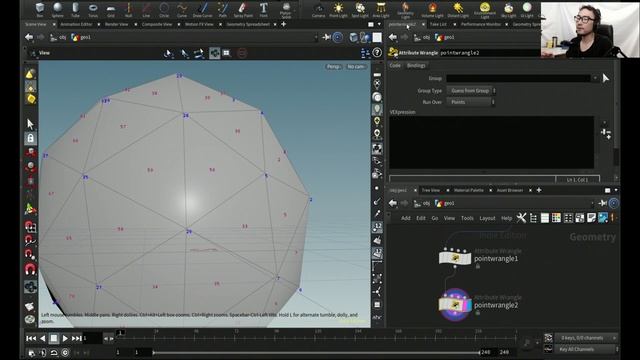Image resolution: width=640 pixels, height=360 pixels.
Task: Select the Tube shelf tool
Action: [76, 9]
